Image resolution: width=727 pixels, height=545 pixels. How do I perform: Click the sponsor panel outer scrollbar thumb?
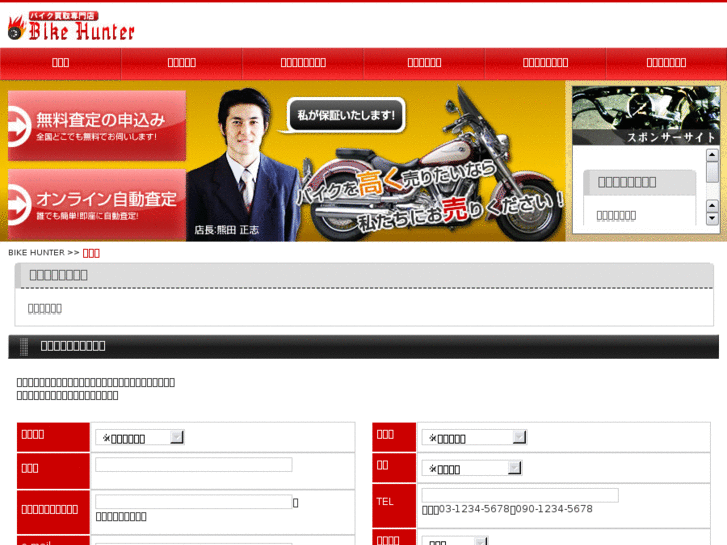click(x=712, y=172)
